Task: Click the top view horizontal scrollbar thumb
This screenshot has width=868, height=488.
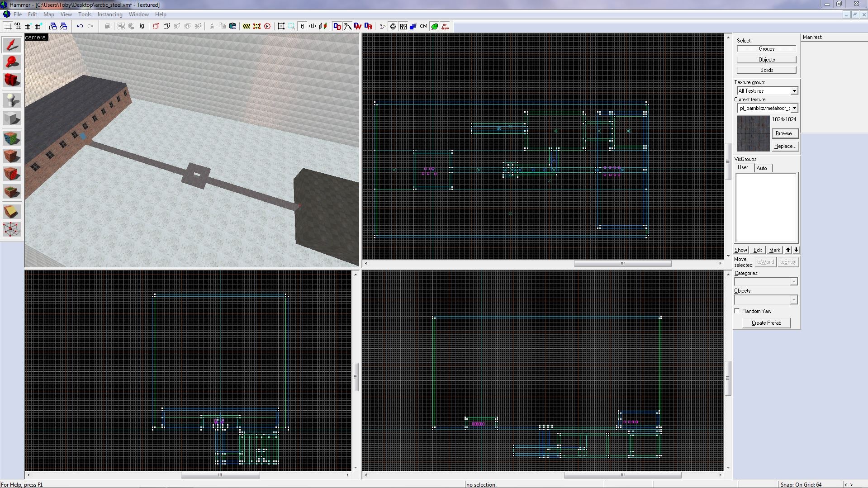Action: (x=622, y=263)
